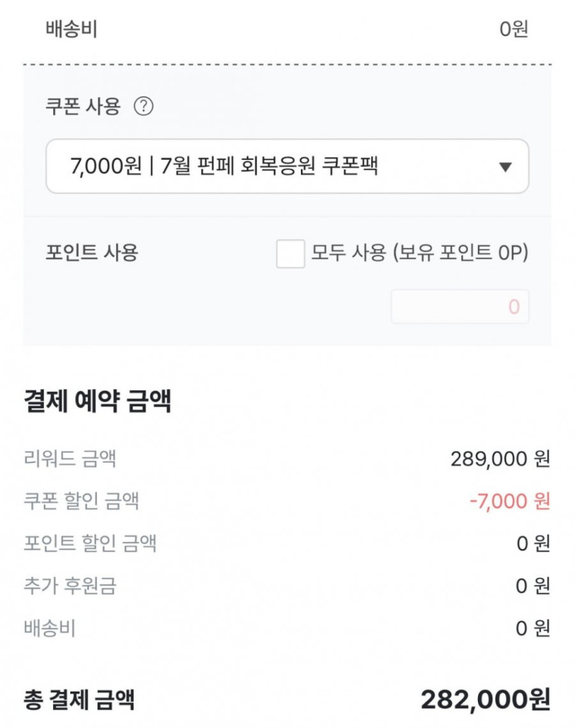Check the 모두 사용 points checkbox
The height and width of the screenshot is (728, 575).
(290, 253)
